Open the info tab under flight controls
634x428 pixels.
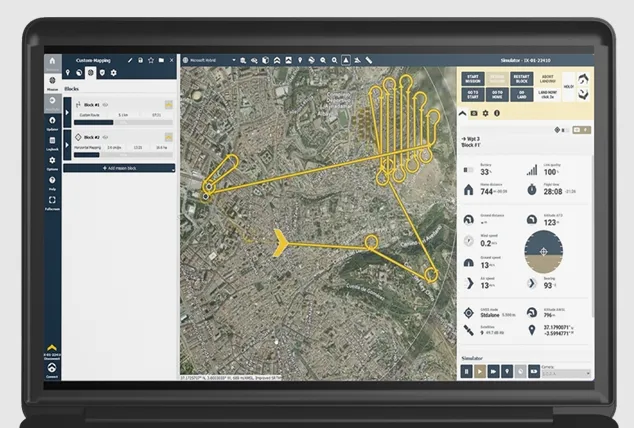[x=497, y=114]
